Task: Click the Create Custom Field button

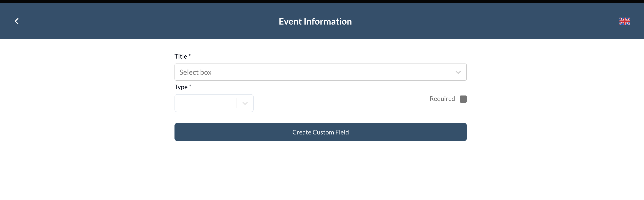Action: click(x=320, y=132)
